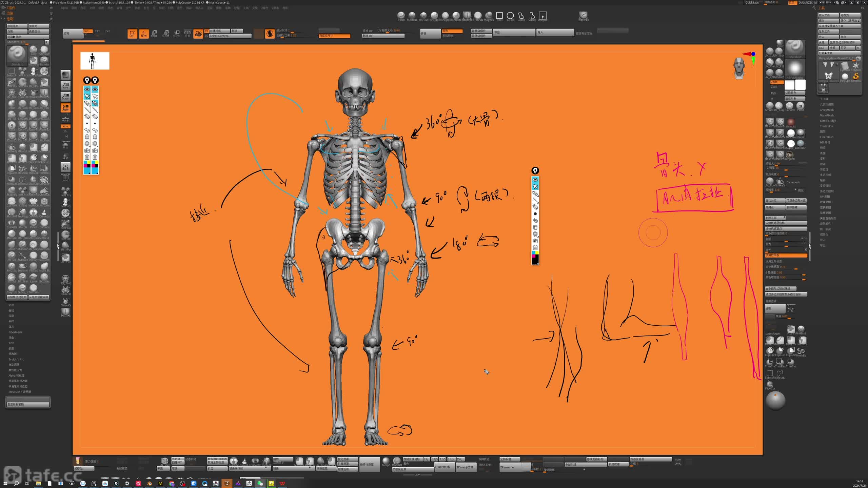
Task: Open the Select Camera dropdown
Action: pyautogui.click(x=230, y=36)
